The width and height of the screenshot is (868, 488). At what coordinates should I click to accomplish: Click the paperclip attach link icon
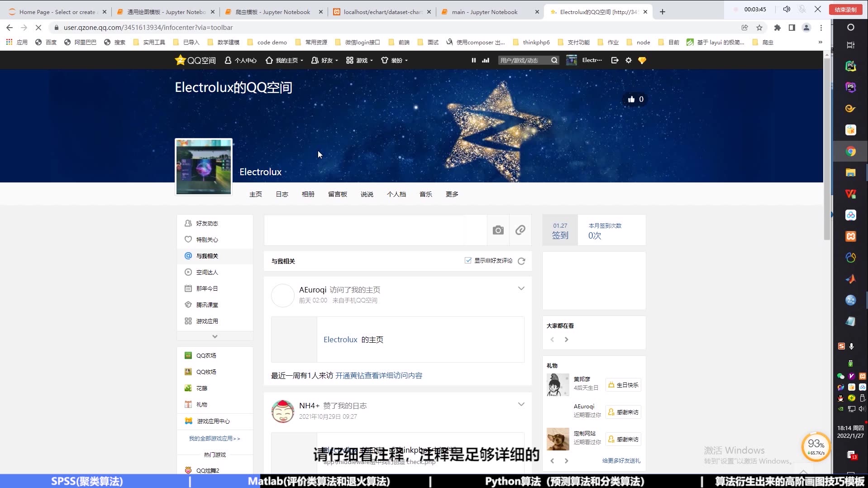point(520,230)
